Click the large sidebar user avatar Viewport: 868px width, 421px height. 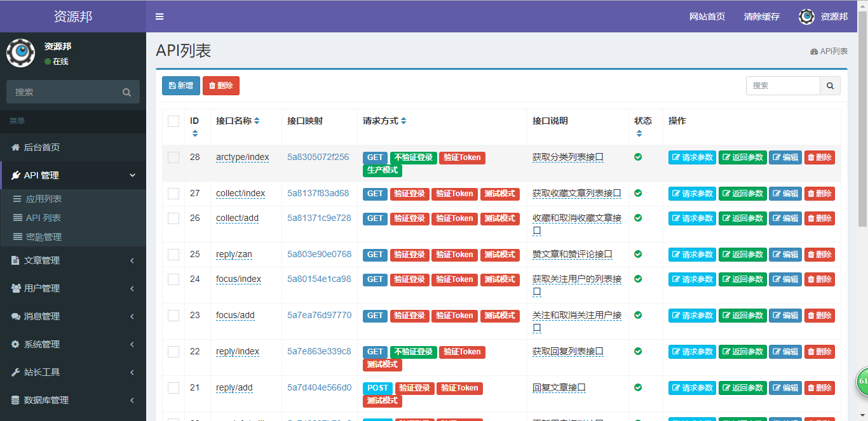click(21, 53)
